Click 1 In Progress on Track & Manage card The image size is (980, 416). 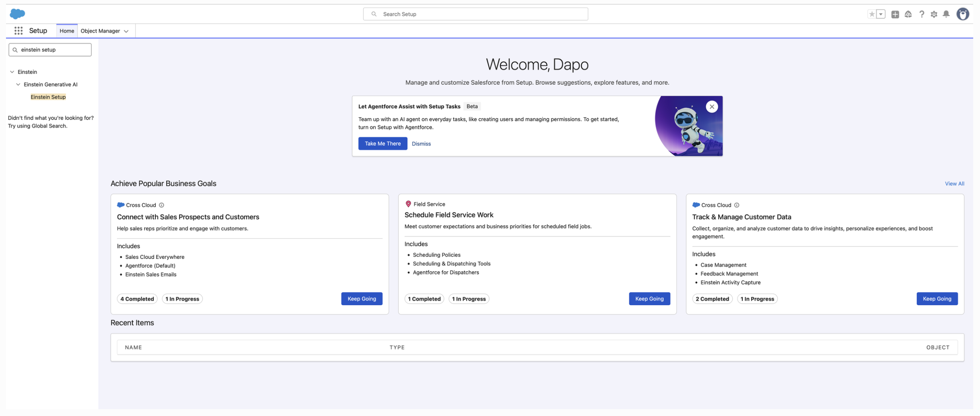(x=757, y=299)
